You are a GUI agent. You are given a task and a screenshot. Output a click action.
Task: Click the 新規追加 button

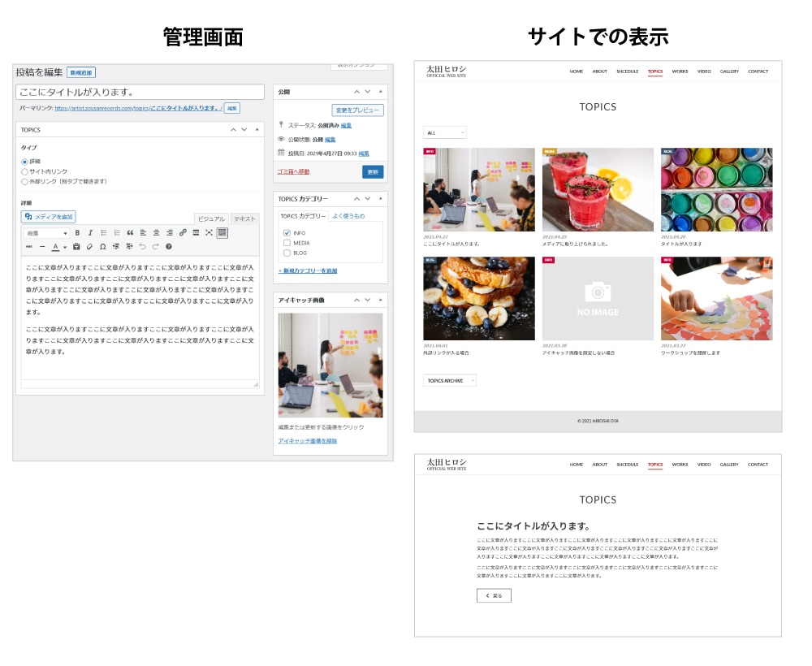click(81, 72)
